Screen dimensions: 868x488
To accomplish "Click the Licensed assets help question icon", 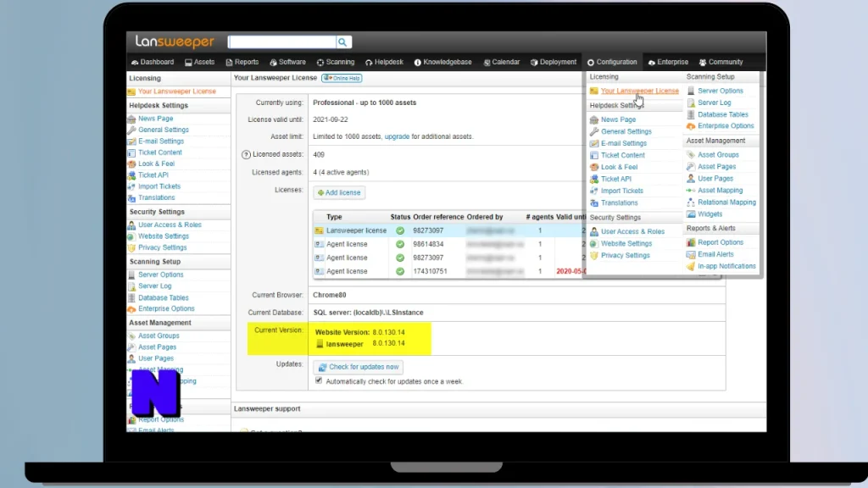I will pos(246,155).
